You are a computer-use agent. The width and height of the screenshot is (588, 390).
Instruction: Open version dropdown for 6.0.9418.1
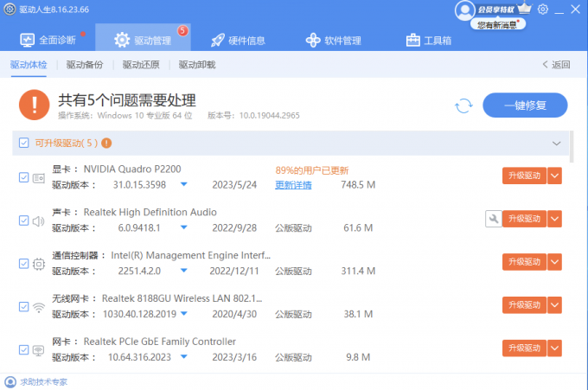(183, 227)
